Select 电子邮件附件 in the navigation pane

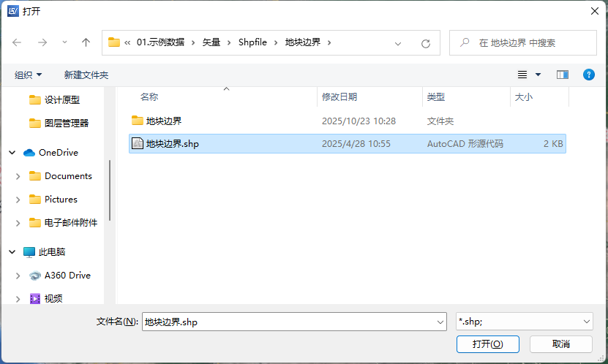pyautogui.click(x=63, y=223)
